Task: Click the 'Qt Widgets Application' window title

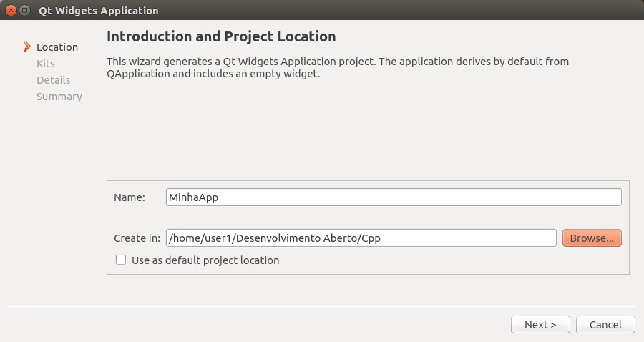Action: 99,11
